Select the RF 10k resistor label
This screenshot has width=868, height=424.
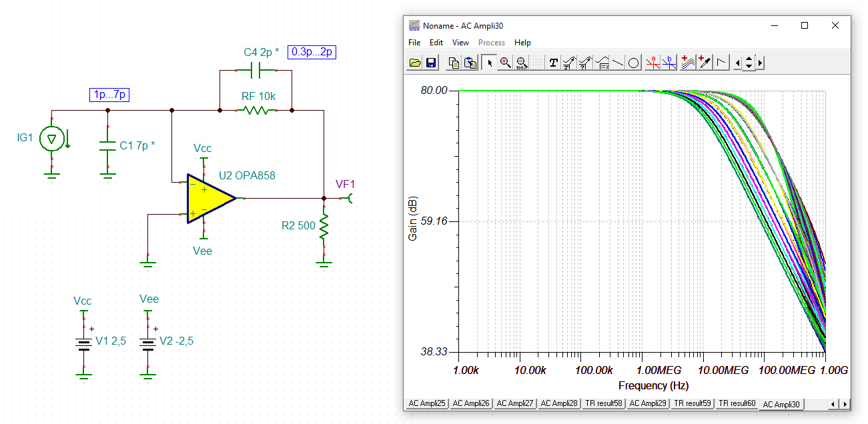258,97
